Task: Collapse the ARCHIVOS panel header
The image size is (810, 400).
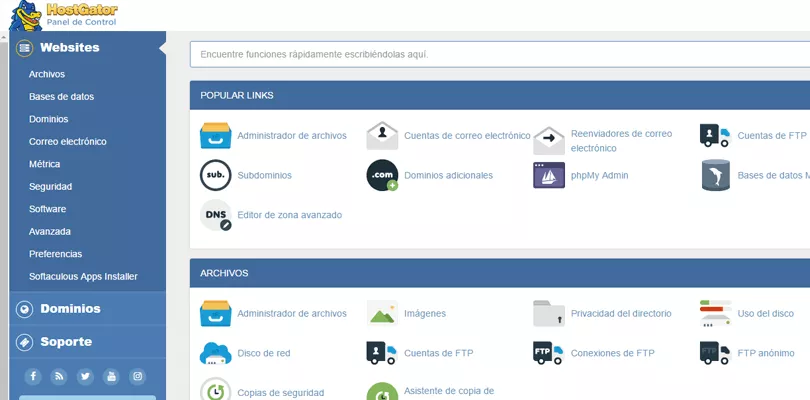Action: [x=500, y=273]
